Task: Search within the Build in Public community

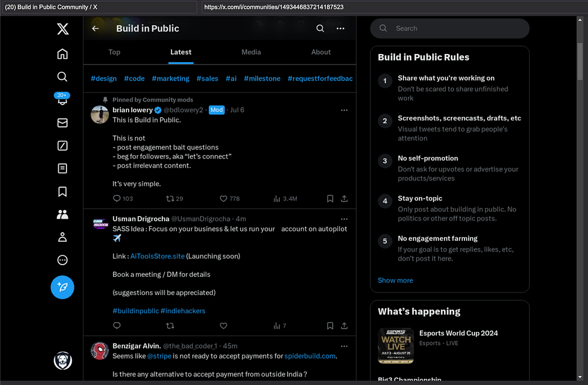Action: (320, 28)
